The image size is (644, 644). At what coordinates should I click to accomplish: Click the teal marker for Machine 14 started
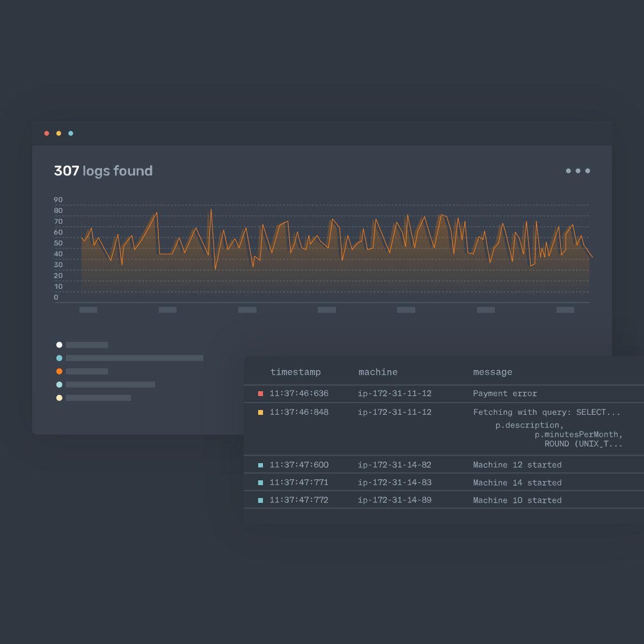click(260, 482)
